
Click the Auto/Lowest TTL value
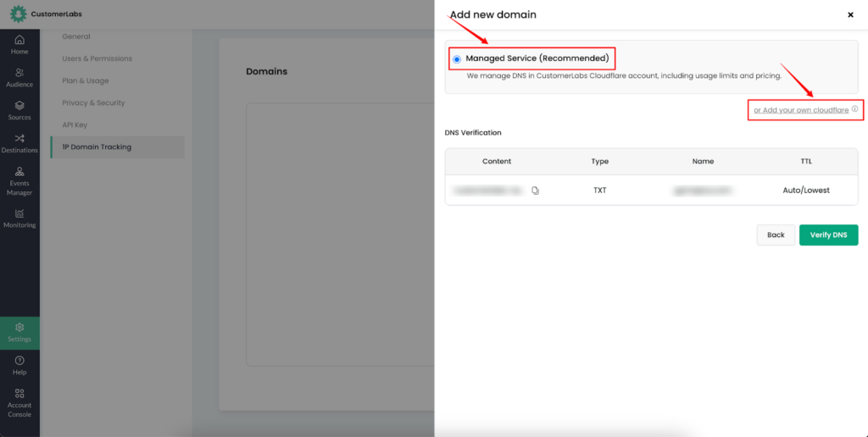(806, 191)
